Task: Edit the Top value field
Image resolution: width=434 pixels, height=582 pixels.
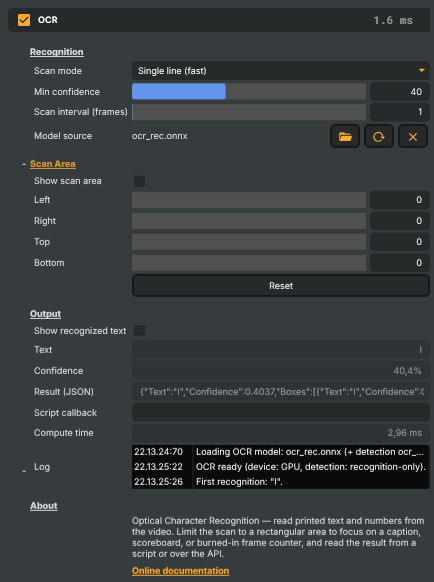Action: (399, 242)
